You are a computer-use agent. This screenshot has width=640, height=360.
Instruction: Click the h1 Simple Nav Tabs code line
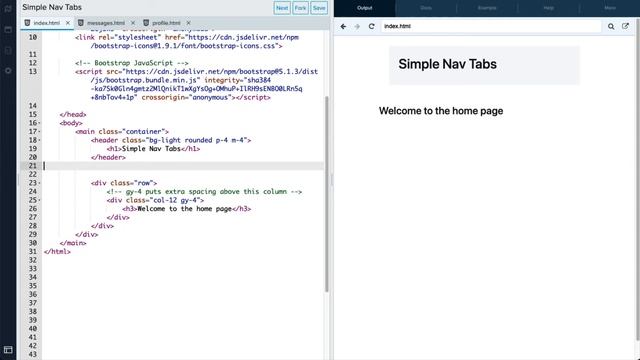click(153, 149)
